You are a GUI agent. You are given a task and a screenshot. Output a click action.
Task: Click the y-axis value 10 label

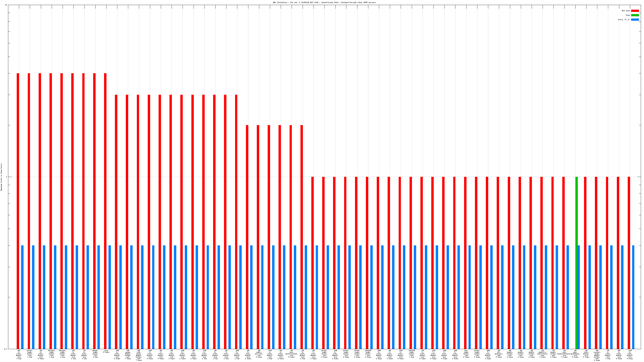click(x=6, y=5)
